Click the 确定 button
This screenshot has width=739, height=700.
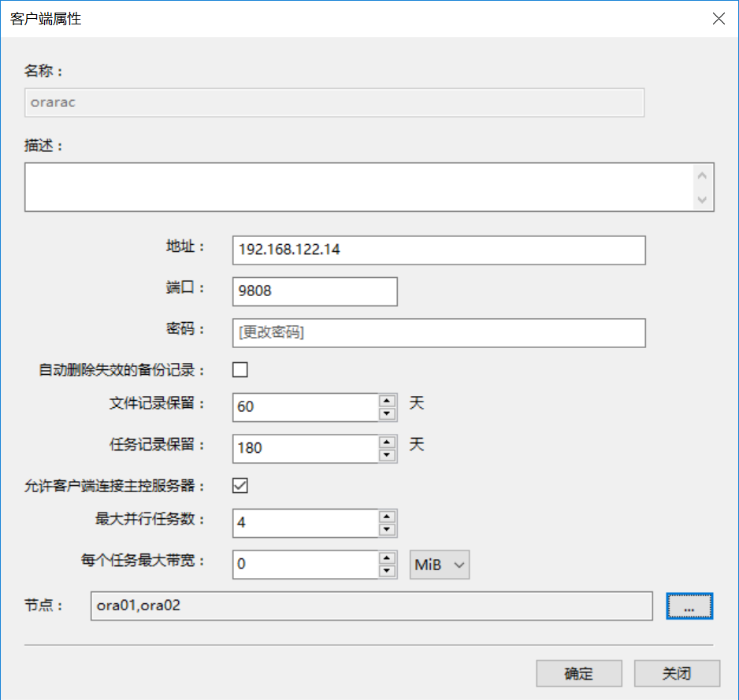pos(578,673)
